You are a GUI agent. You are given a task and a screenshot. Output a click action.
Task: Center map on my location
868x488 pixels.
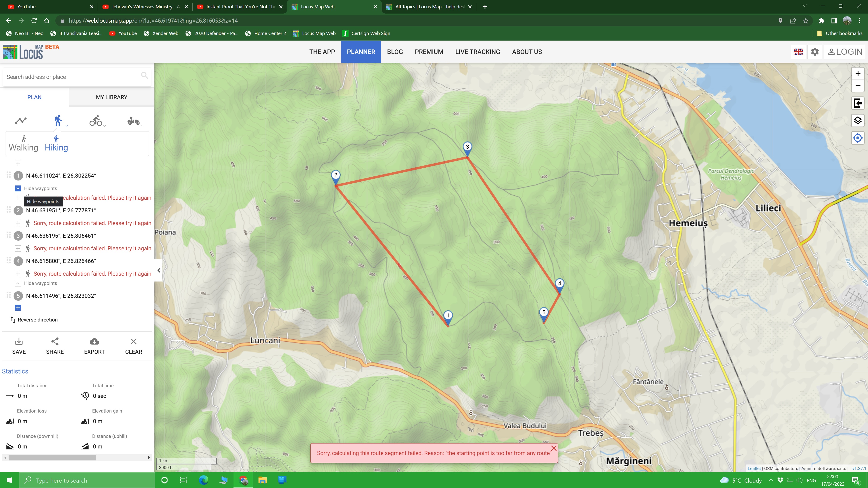click(x=858, y=138)
